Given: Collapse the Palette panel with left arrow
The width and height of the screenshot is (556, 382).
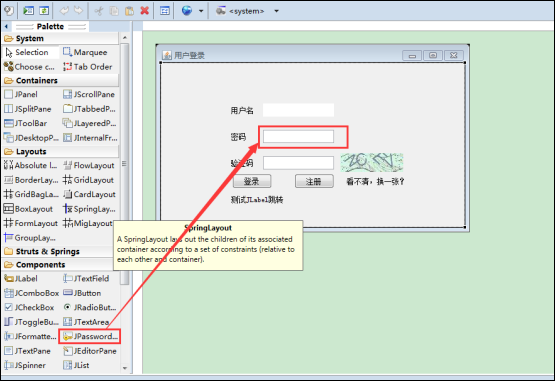Looking at the screenshot, I should tap(6, 26).
